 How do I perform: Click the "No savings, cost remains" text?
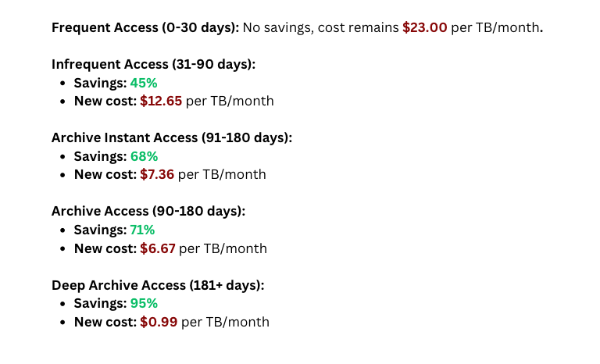pos(320,28)
